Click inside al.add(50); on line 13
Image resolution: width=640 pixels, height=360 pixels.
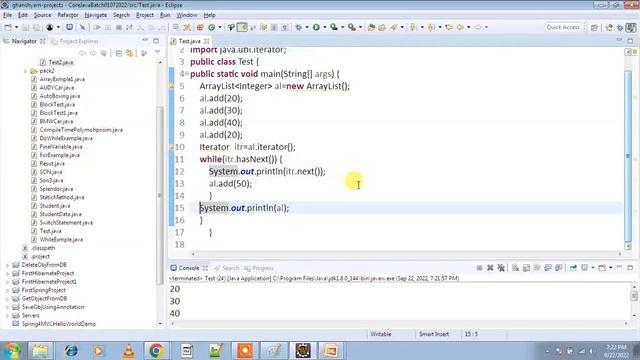click(x=230, y=184)
